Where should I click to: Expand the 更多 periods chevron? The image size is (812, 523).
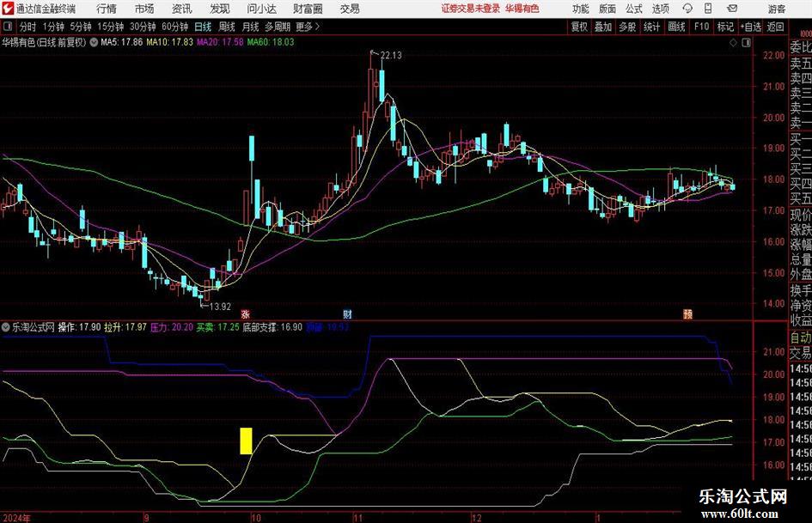[x=317, y=27]
